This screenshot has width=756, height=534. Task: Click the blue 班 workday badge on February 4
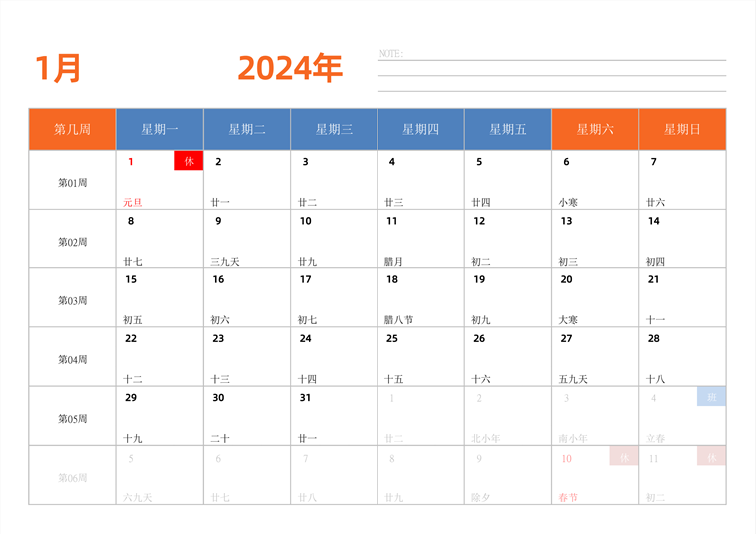pyautogui.click(x=711, y=397)
